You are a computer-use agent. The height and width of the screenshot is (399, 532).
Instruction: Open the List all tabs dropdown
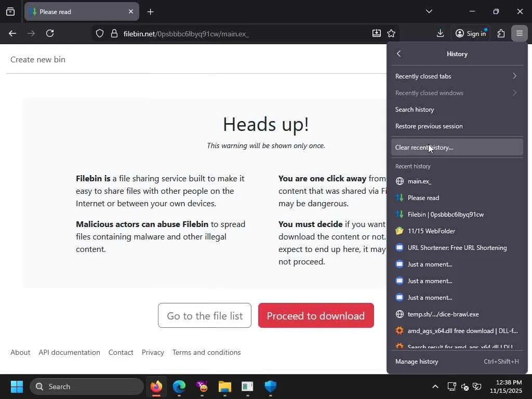tap(429, 11)
